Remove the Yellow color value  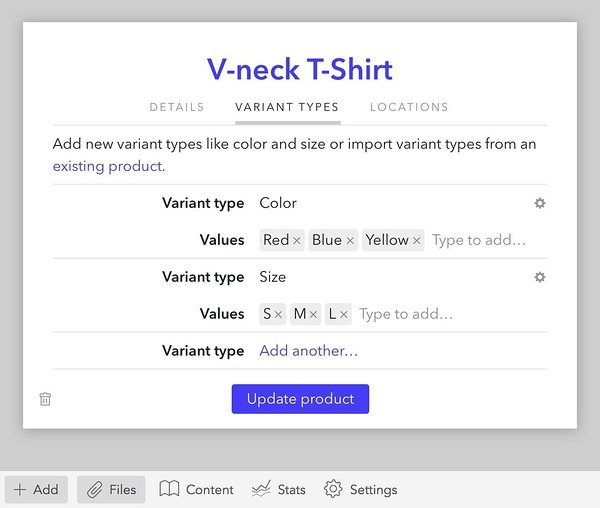[417, 241]
